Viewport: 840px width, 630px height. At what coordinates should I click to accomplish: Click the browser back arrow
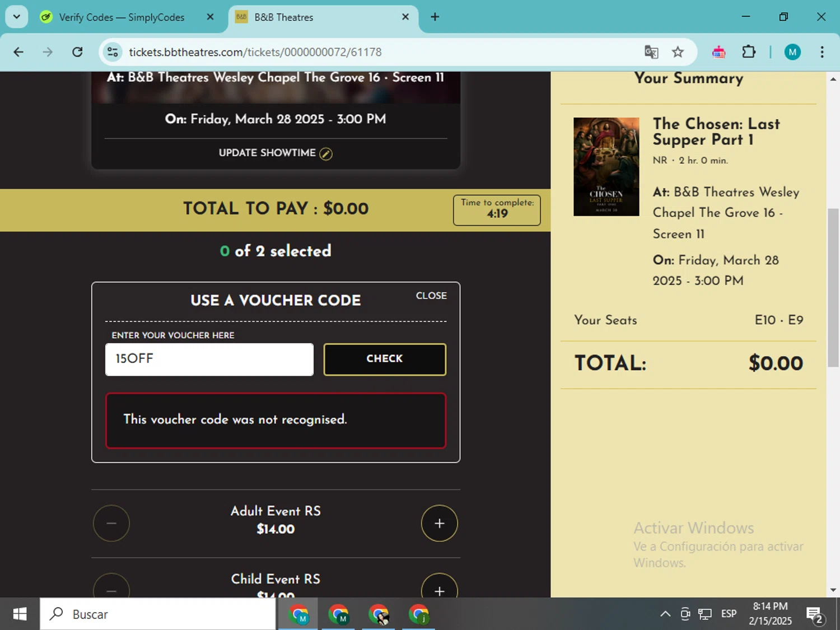click(18, 52)
